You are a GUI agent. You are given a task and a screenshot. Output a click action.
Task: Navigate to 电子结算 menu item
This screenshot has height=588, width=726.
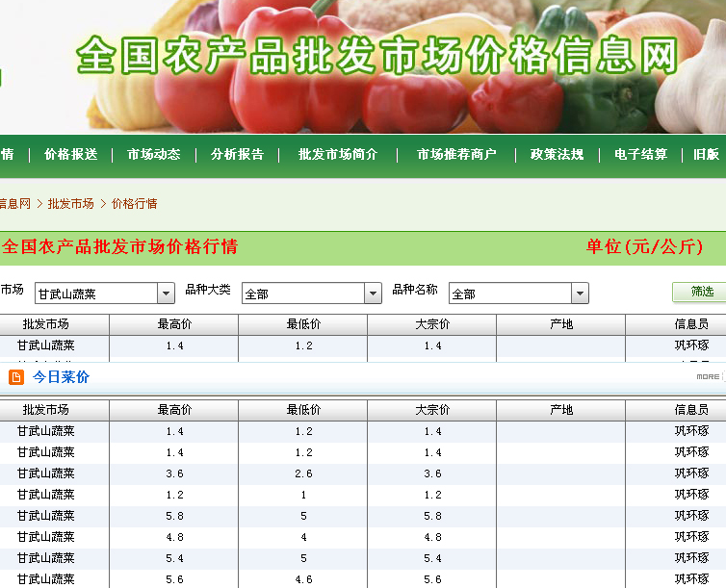(x=640, y=155)
